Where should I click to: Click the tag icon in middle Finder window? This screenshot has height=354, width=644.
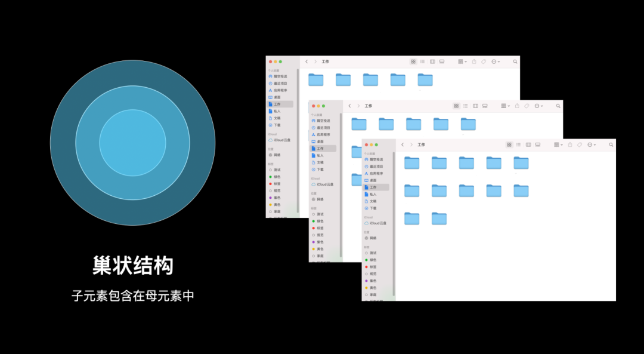[x=527, y=106]
